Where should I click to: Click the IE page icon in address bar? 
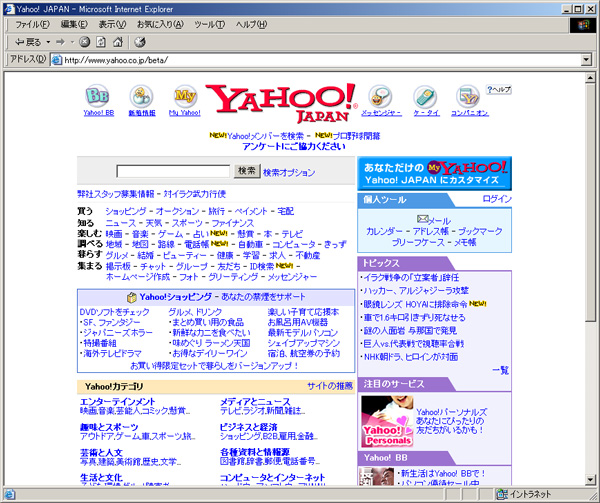pyautogui.click(x=57, y=60)
